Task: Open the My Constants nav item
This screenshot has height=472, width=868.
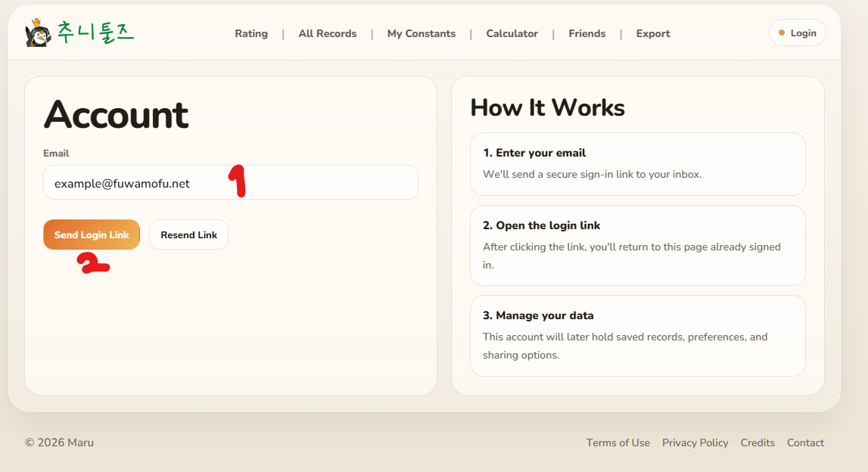Action: click(x=422, y=33)
